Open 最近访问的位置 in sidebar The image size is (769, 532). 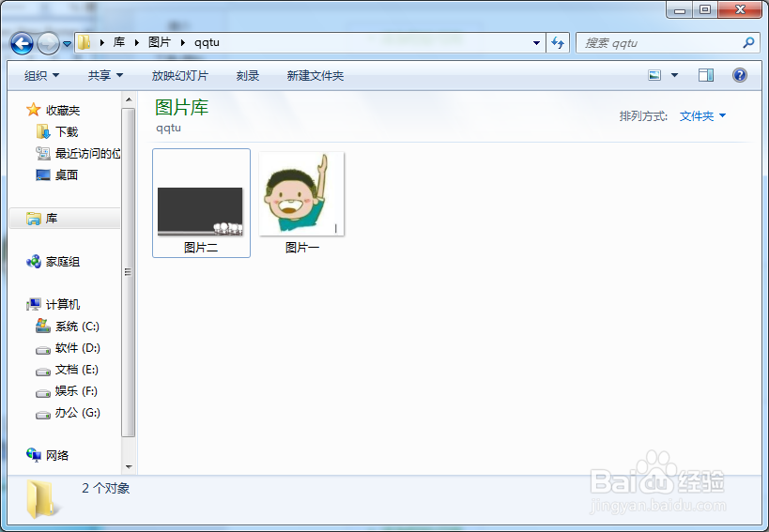pos(87,153)
